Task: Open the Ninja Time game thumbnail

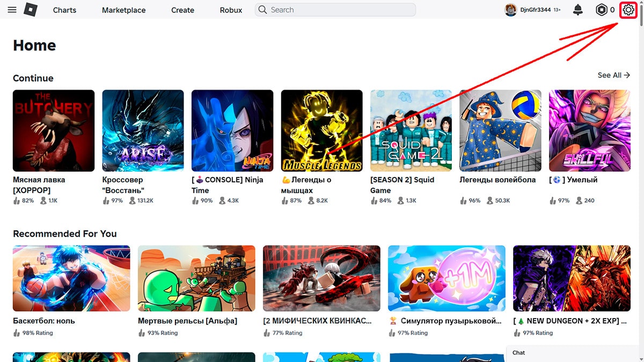Action: click(x=232, y=130)
